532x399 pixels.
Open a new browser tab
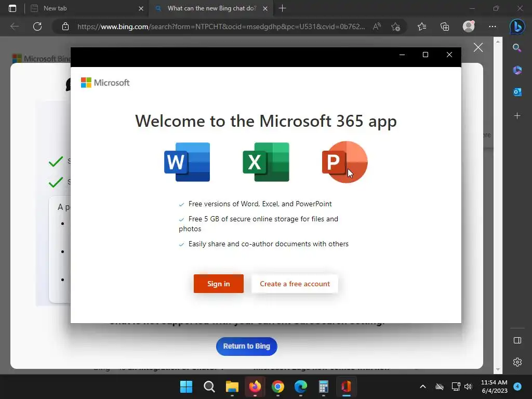[x=282, y=8]
